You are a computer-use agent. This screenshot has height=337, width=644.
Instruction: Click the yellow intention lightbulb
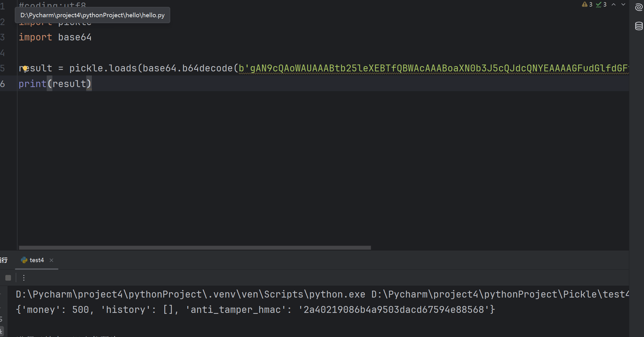click(x=25, y=69)
